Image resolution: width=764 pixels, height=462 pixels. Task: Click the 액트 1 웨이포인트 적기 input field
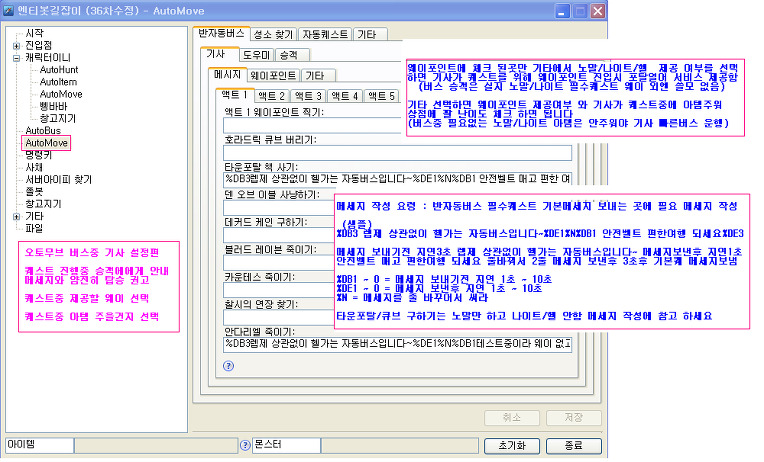click(312, 125)
